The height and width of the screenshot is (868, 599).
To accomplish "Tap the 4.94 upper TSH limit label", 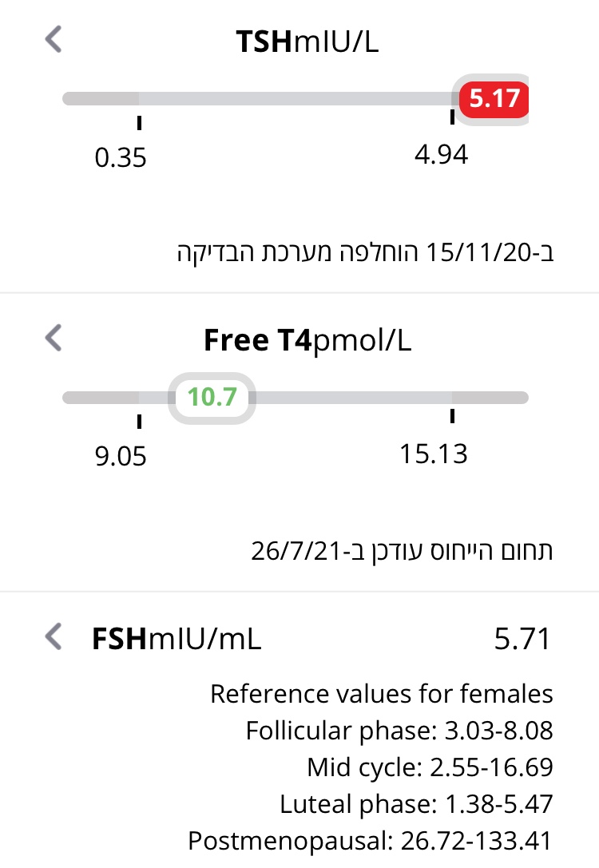I will (x=441, y=154).
